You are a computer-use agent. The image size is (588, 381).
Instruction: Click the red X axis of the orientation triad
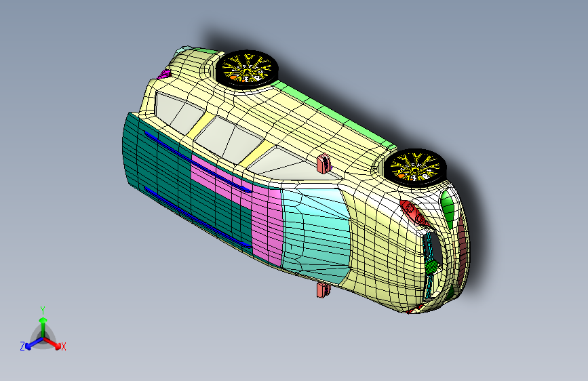[54, 343]
